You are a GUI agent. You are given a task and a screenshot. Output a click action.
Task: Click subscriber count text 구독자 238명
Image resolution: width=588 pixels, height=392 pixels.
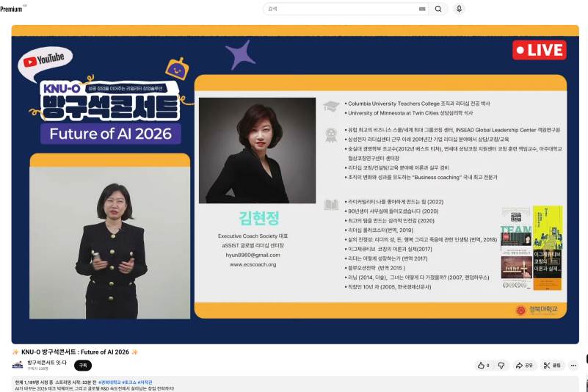38,369
